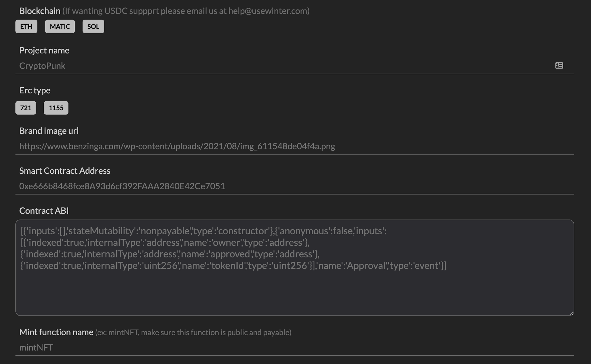Select the MATIC blockchain option
This screenshot has height=364, width=591.
point(60,27)
